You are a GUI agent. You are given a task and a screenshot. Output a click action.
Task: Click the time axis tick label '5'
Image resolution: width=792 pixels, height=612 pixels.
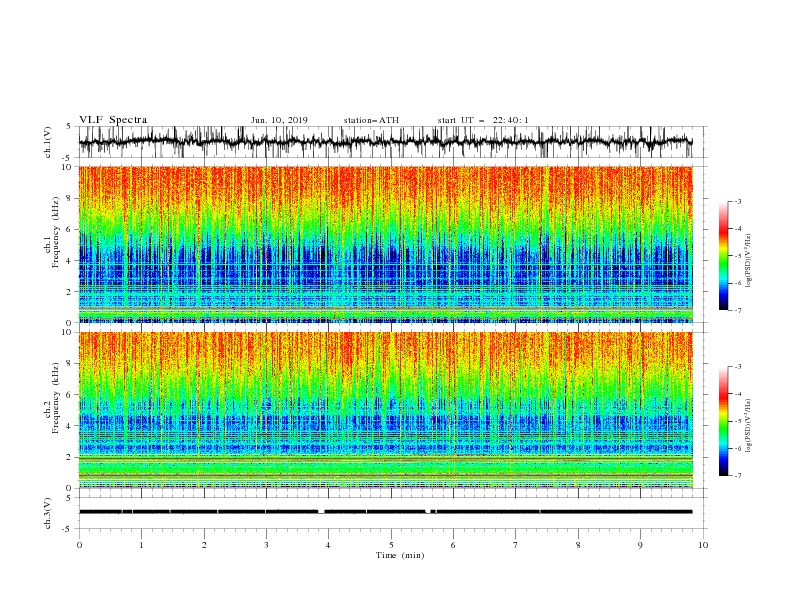[x=391, y=545]
